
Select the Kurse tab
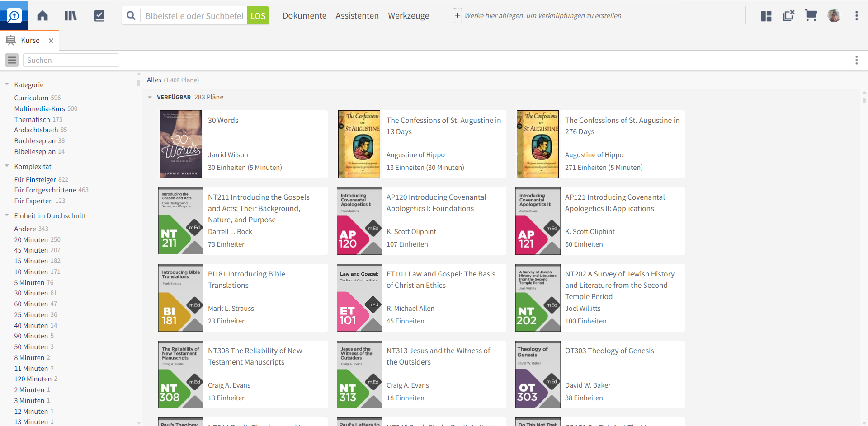click(30, 41)
